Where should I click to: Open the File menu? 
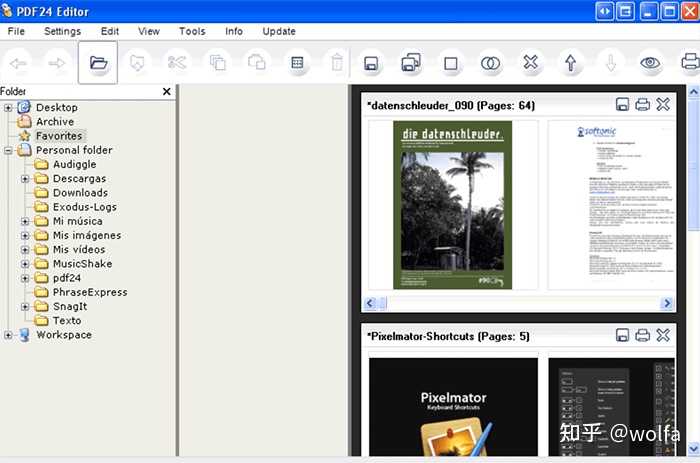[16, 31]
